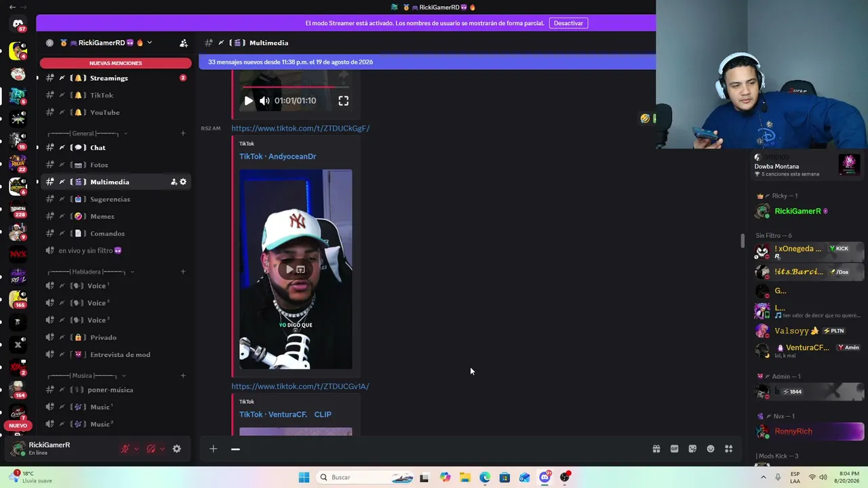
Task: Click Desactivar to turn off Streamer mode
Action: (568, 23)
